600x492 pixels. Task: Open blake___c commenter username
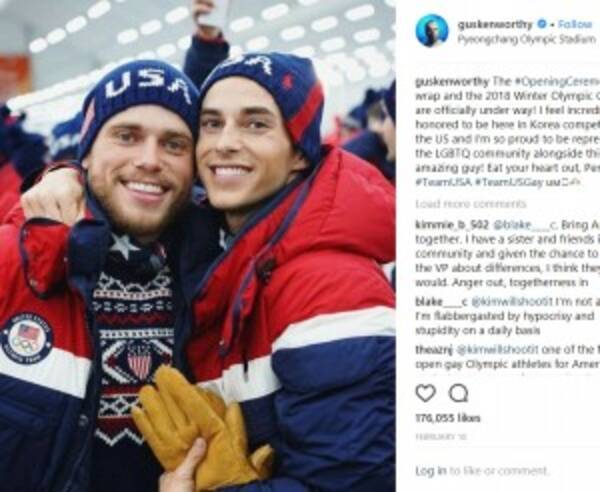[441, 302]
